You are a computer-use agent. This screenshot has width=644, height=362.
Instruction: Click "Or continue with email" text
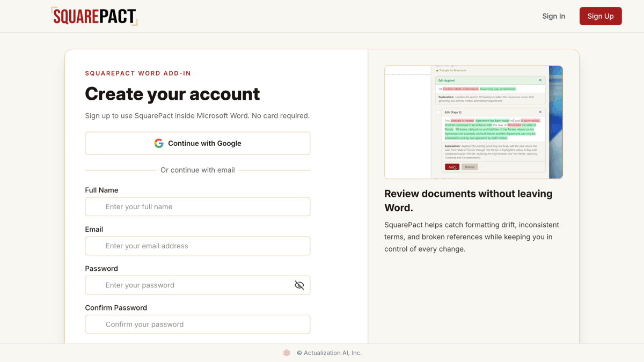197,170
